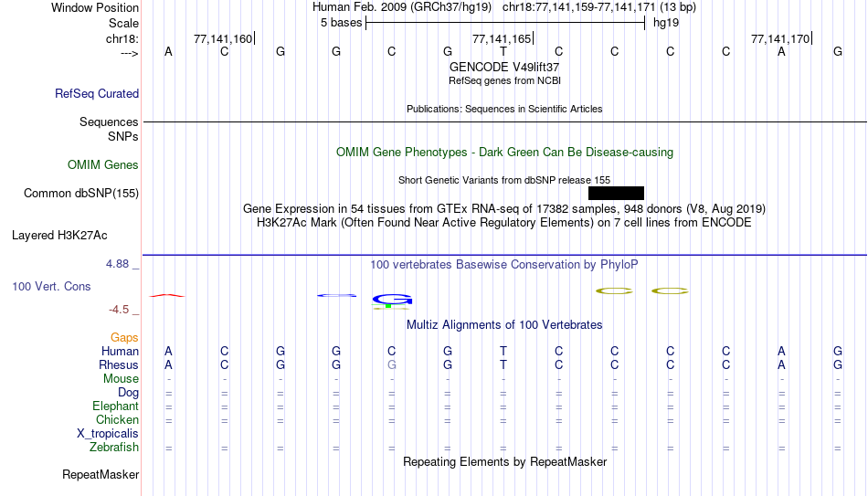Viewport: 868px width, 496px height.
Task: Select the Common dbSNP(155) track label
Action: pos(81,194)
